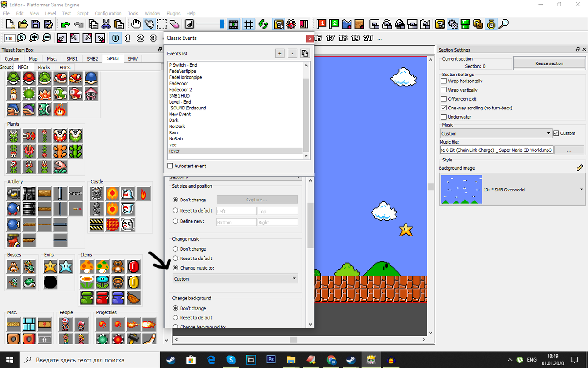Switch to the BGOs group tab
Screen dimensions: 588x368
pos(66,67)
